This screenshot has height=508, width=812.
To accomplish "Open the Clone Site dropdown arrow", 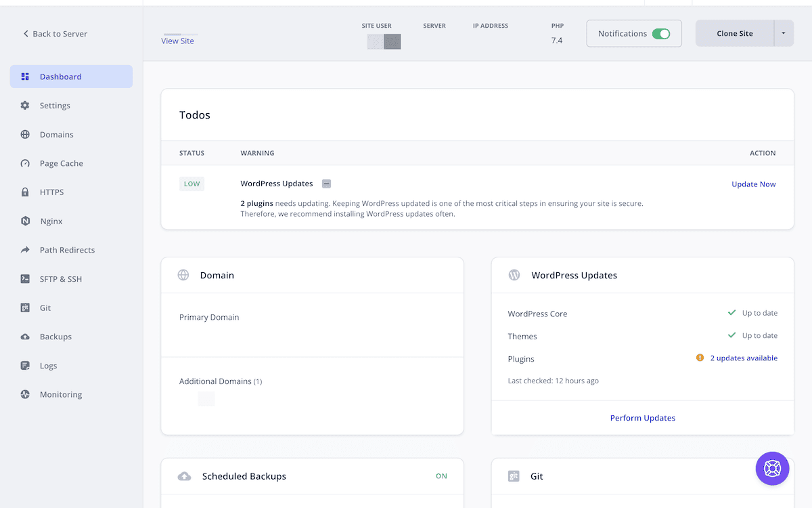I will [x=783, y=32].
